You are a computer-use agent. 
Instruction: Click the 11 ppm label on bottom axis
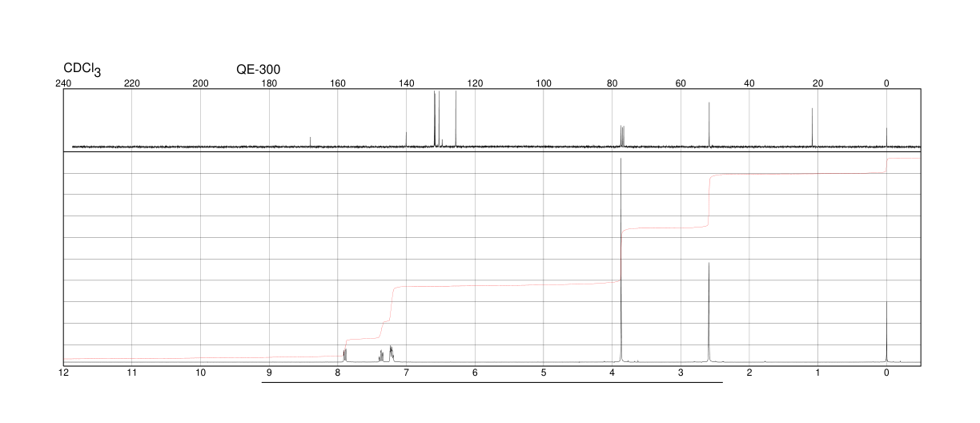coord(132,373)
